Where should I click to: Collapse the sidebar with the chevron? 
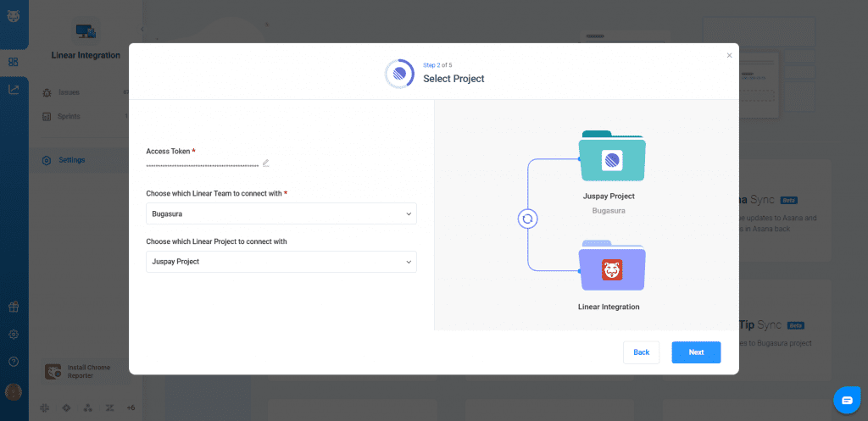pos(142,30)
